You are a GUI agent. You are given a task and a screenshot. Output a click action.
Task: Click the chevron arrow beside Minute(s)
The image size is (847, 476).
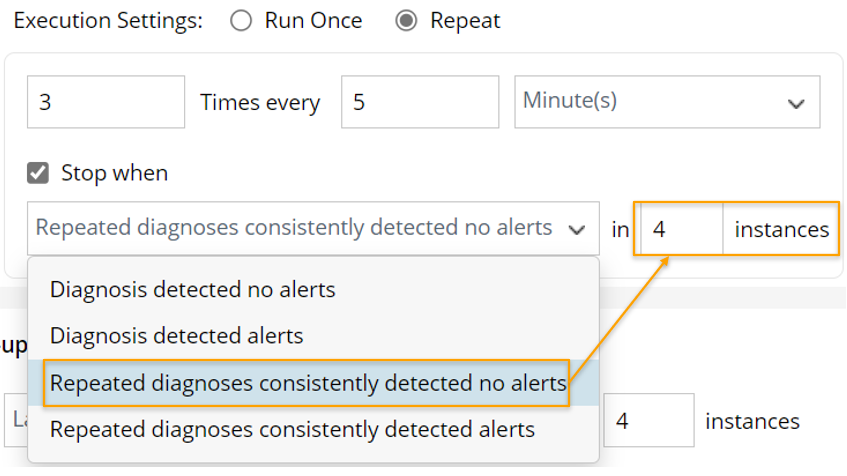tap(796, 103)
